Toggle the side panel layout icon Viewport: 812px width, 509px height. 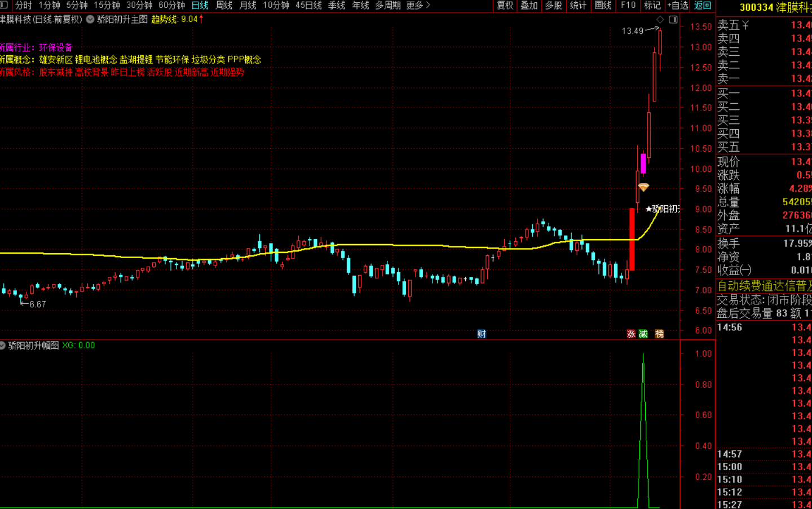pyautogui.click(x=673, y=20)
